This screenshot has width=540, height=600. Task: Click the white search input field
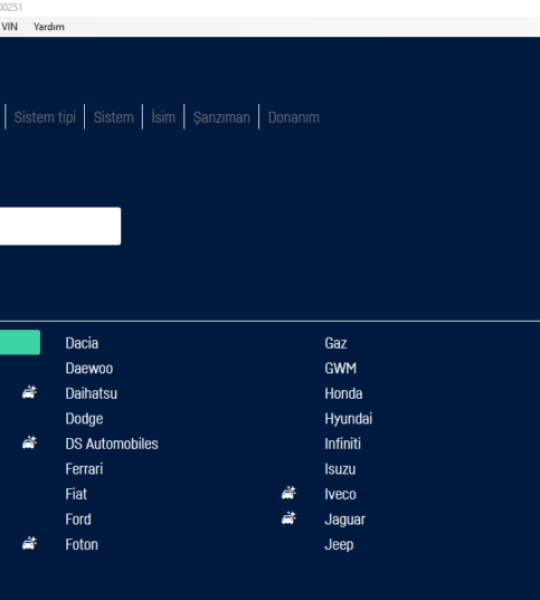click(x=60, y=226)
